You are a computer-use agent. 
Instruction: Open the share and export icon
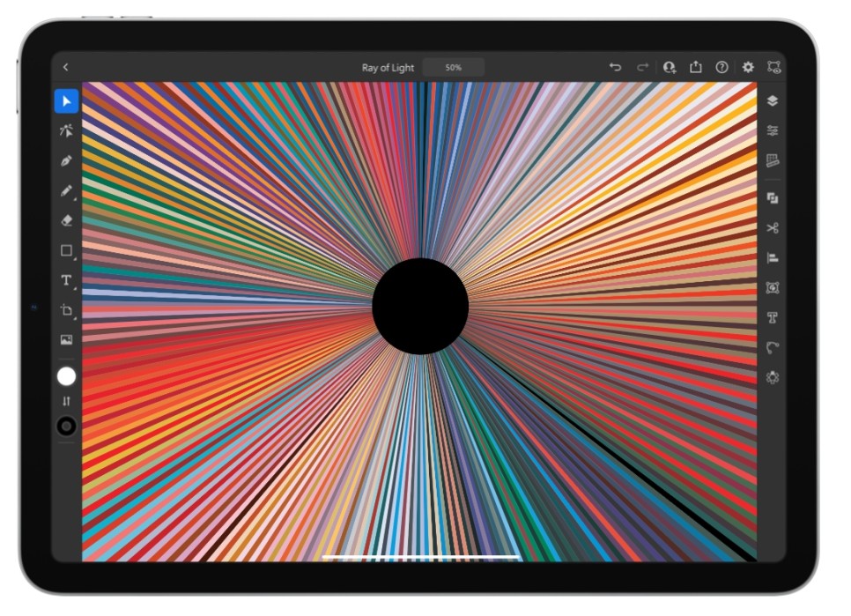pos(695,67)
